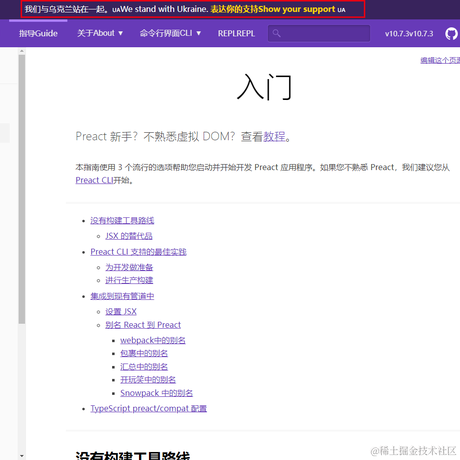Open the 指导Guide tab
The height and width of the screenshot is (460, 460).
pos(38,33)
